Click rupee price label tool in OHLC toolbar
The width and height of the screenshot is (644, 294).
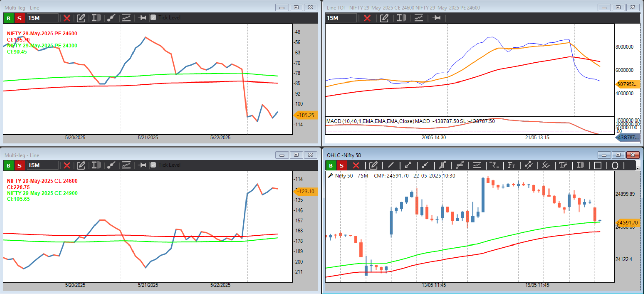(494, 165)
